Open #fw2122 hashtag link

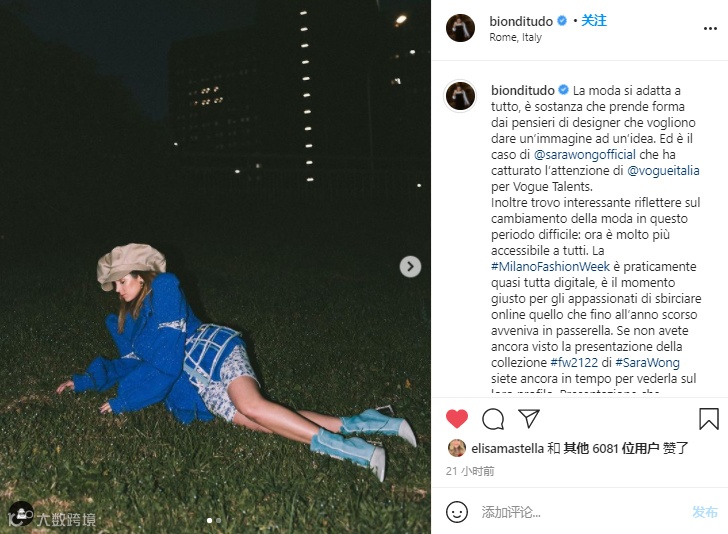tap(574, 362)
